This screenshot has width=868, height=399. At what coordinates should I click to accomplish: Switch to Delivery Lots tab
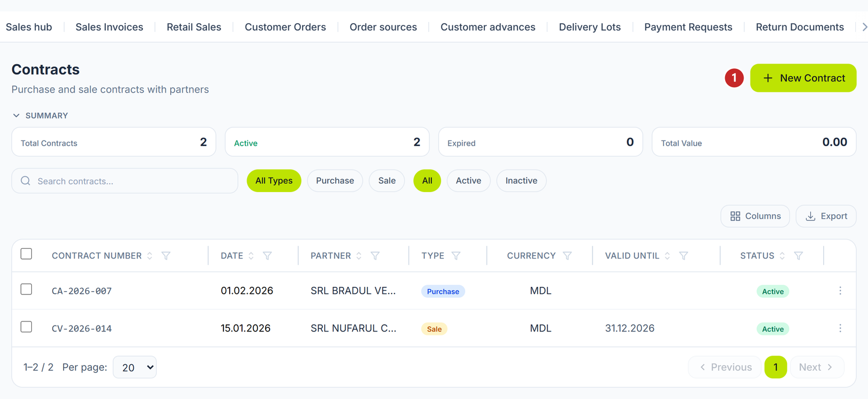[x=590, y=27]
